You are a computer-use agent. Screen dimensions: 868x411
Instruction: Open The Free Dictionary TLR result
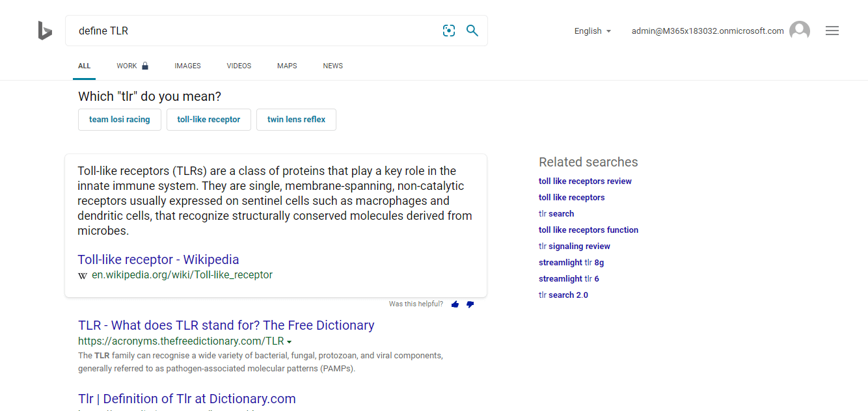point(226,325)
